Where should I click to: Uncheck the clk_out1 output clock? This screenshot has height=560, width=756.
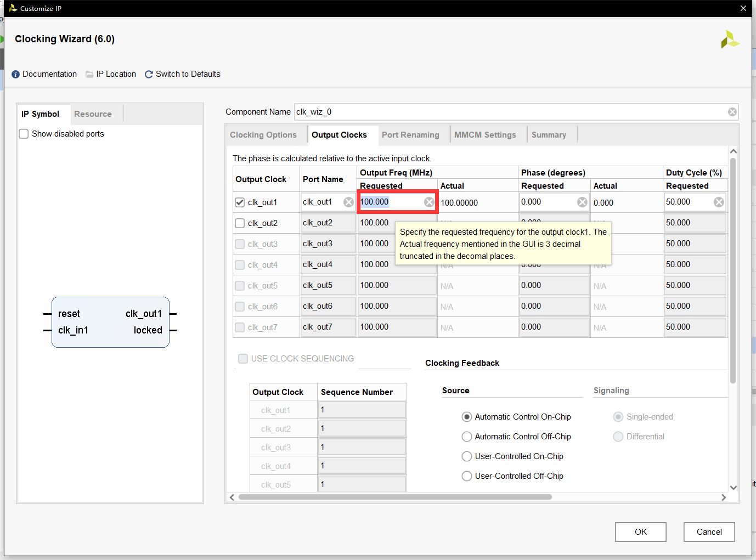pyautogui.click(x=240, y=202)
